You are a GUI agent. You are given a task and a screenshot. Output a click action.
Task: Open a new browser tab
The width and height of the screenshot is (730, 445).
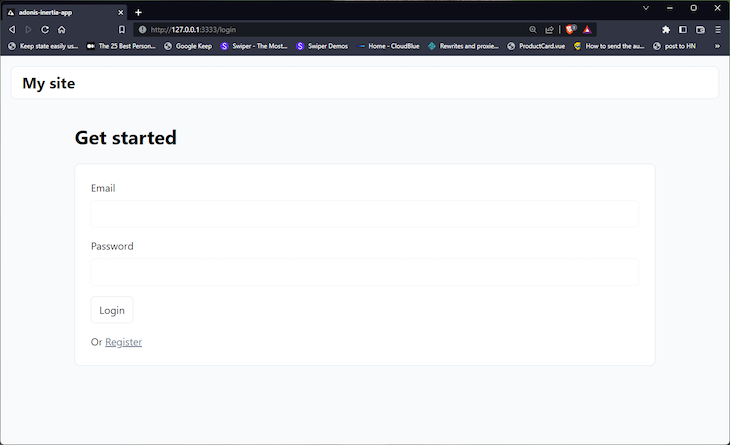[138, 12]
